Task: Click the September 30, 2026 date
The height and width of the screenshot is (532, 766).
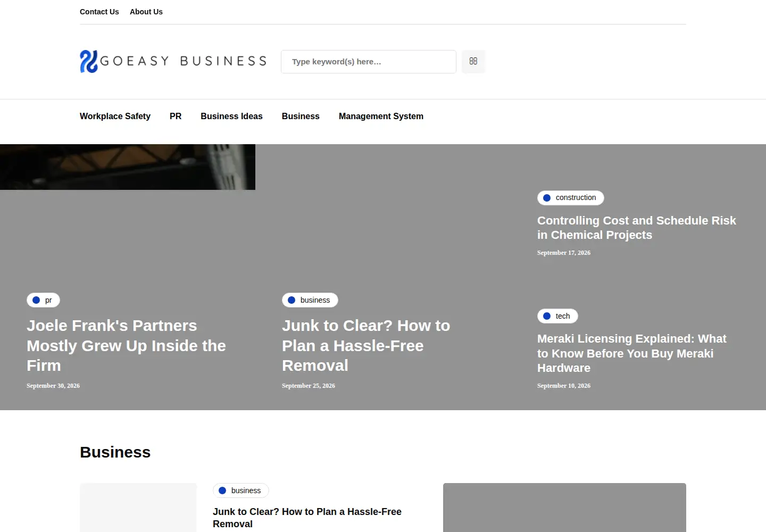Action: tap(53, 386)
